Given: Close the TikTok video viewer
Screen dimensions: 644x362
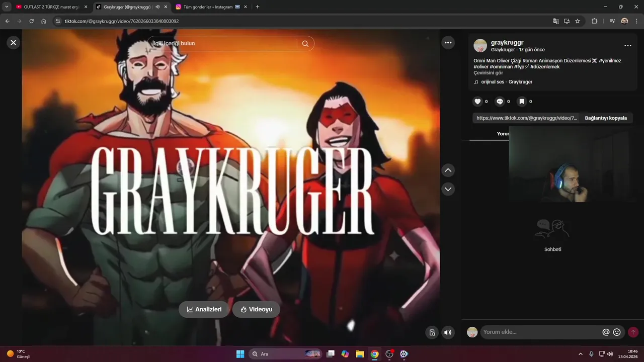Looking at the screenshot, I should [x=14, y=43].
